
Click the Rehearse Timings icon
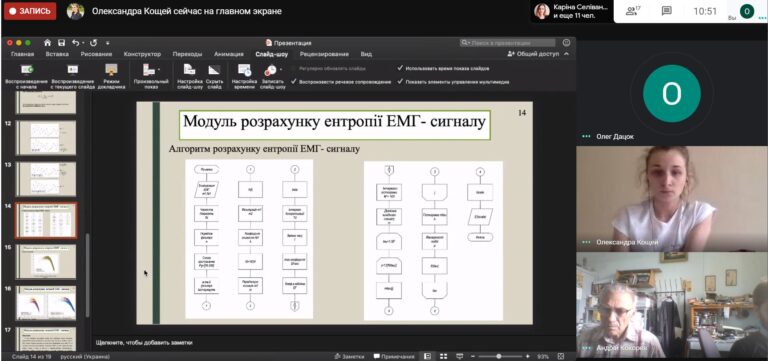tap(244, 70)
